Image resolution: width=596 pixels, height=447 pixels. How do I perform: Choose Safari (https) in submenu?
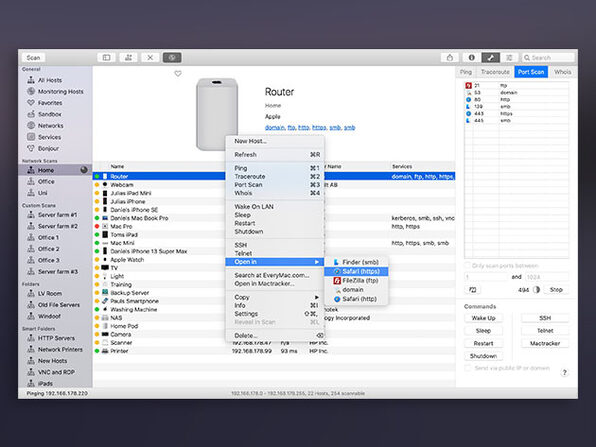click(x=356, y=271)
